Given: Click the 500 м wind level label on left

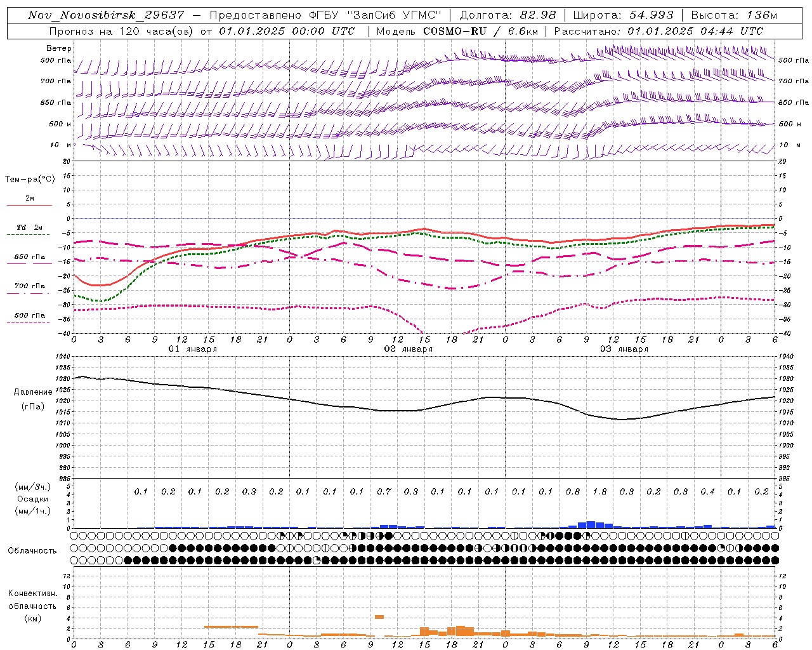Looking at the screenshot, I should pos(60,124).
